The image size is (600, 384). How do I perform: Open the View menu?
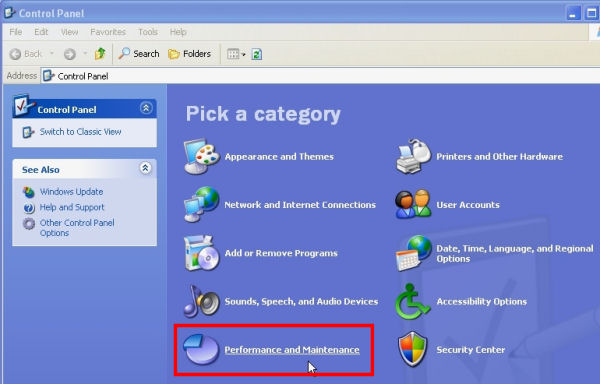pos(69,32)
